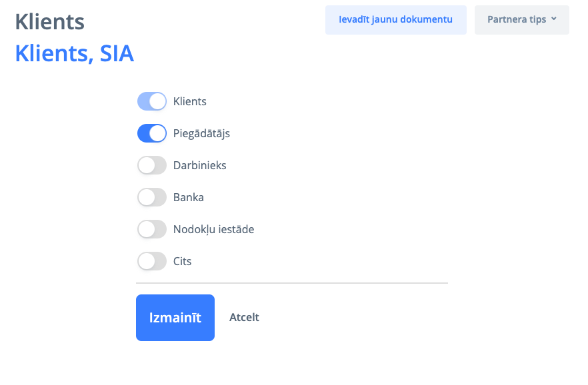Click the Piegādātājs text label

[201, 134]
